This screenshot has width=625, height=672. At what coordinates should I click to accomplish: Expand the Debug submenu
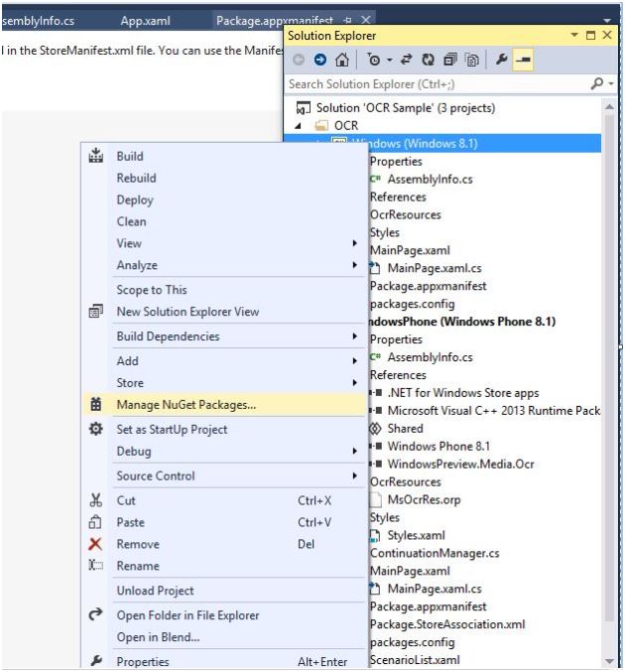(x=224, y=452)
